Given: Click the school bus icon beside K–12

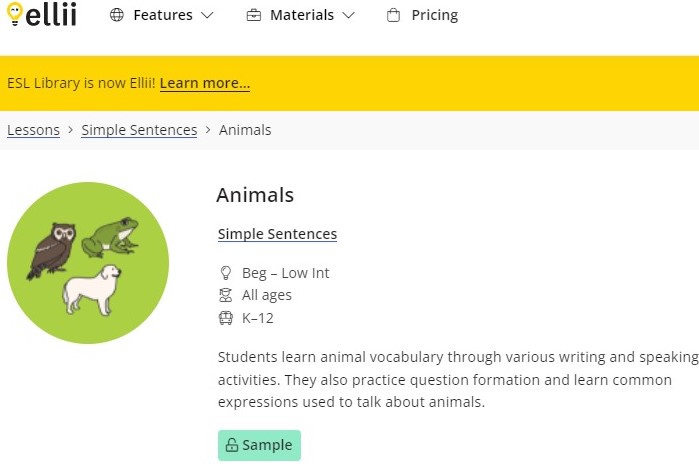Looking at the screenshot, I should [x=226, y=318].
